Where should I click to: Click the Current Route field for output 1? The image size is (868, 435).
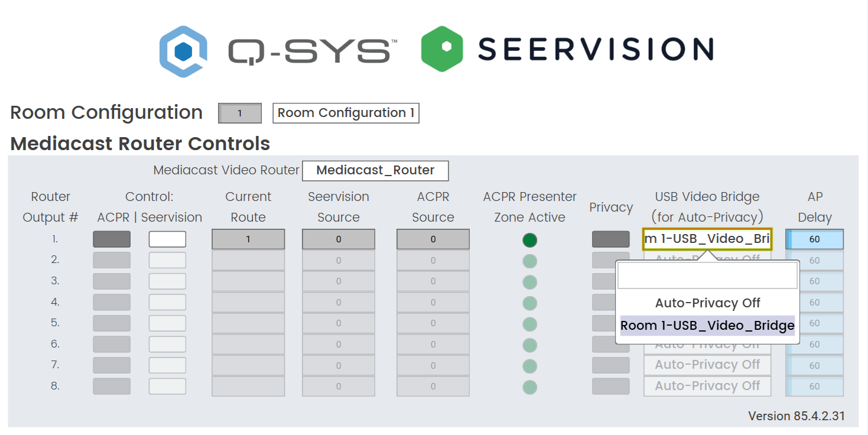[x=248, y=239]
